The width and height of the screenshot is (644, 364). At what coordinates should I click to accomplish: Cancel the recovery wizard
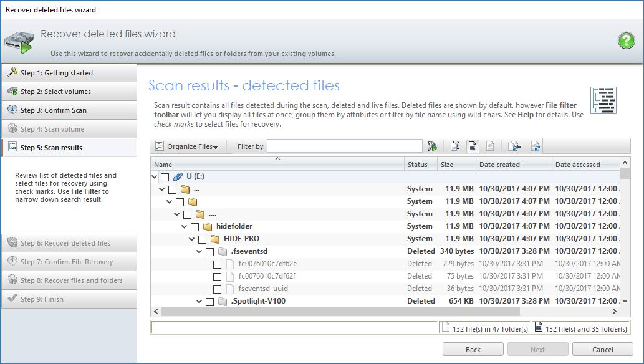pos(602,349)
